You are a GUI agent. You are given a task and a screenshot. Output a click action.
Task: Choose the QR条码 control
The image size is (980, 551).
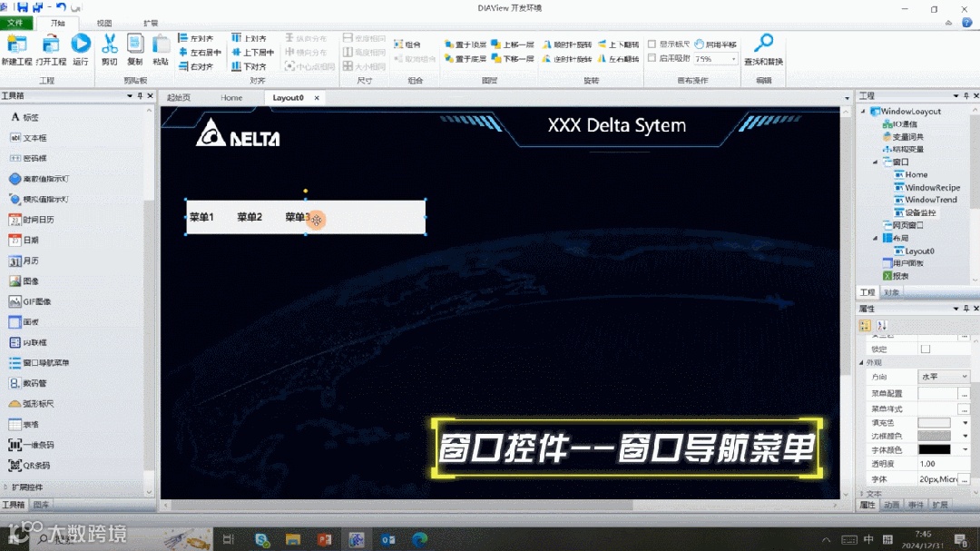click(x=29, y=466)
